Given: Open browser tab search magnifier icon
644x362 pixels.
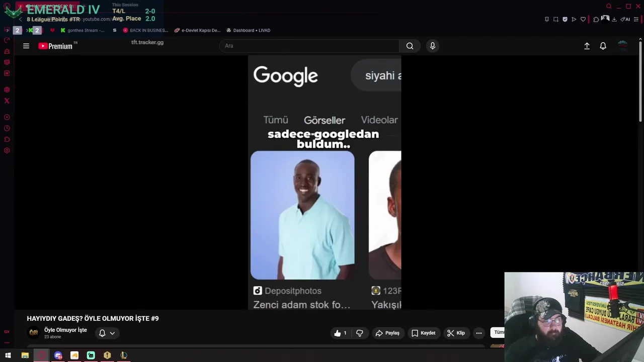Looking at the screenshot, I should click(609, 6).
